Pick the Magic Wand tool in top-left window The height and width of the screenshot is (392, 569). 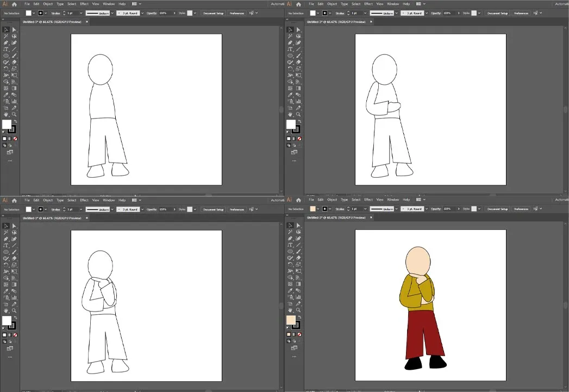point(6,36)
